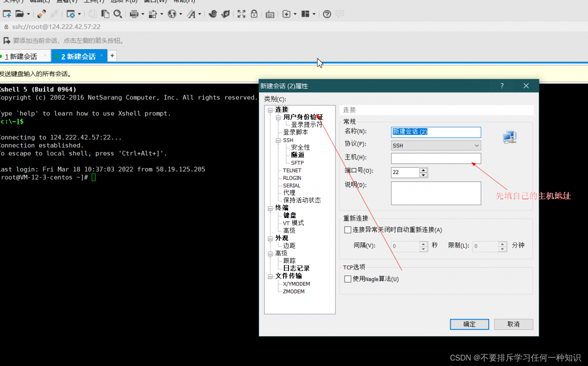Image resolution: width=588 pixels, height=366 pixels.
Task: Click the 说明 description text box
Action: click(436, 193)
